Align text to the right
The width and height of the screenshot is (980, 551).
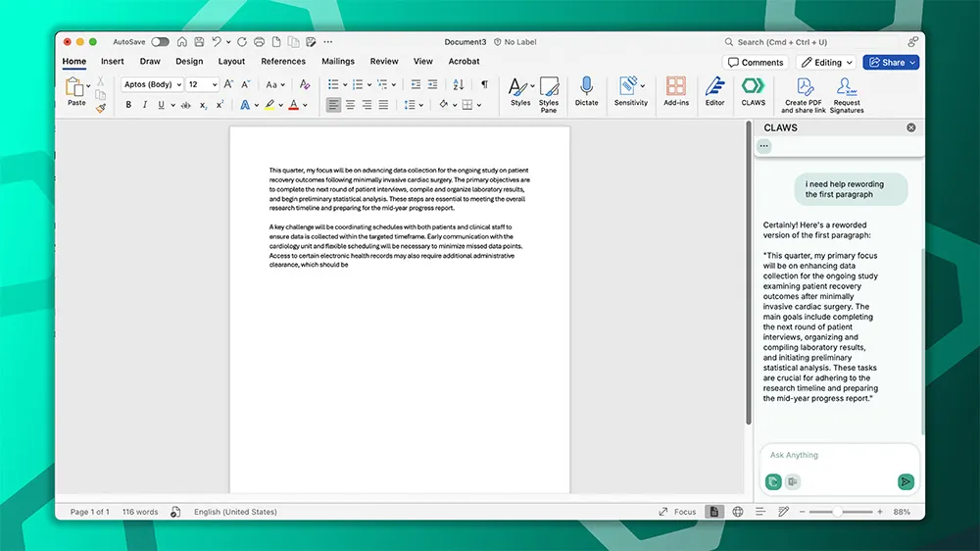click(367, 105)
